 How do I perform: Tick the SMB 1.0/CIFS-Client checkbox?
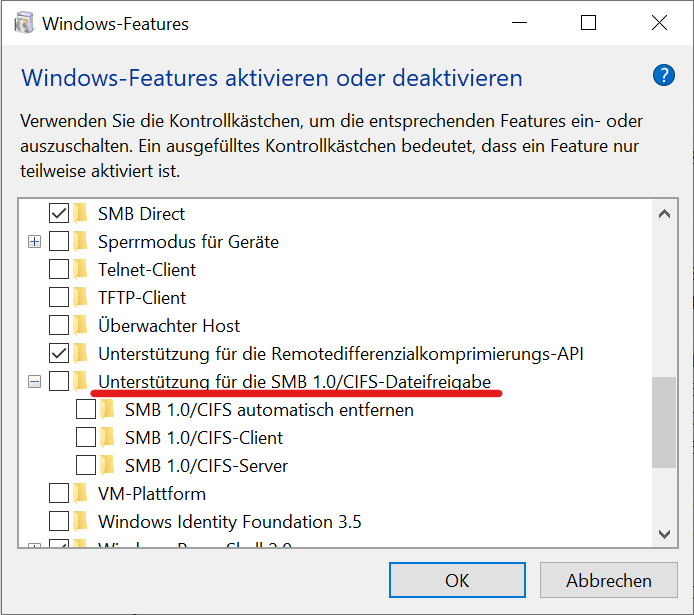[x=86, y=438]
